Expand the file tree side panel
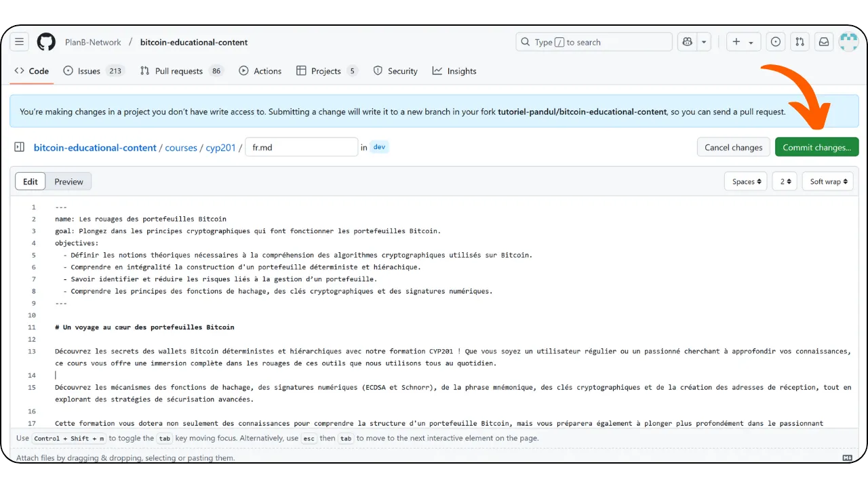 20,147
